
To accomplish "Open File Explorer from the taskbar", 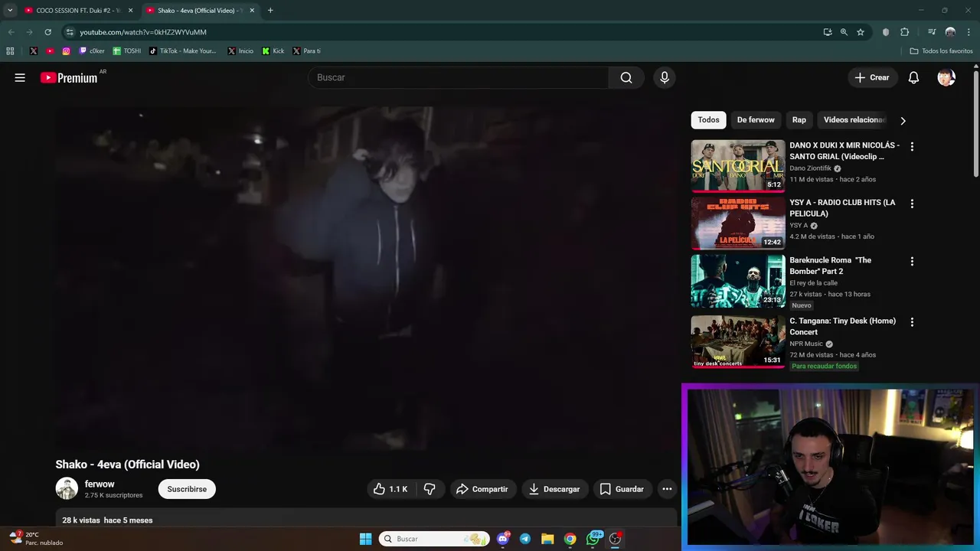I will coord(547,539).
